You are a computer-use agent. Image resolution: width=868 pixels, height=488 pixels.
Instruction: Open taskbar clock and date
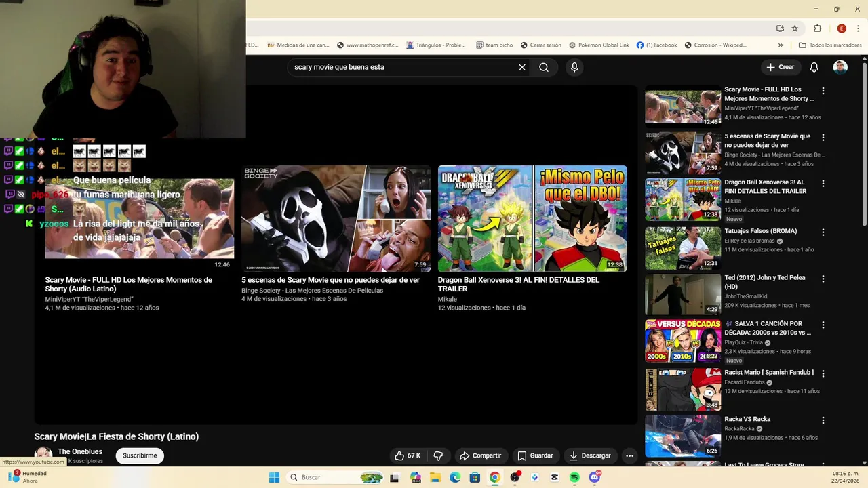point(846,477)
